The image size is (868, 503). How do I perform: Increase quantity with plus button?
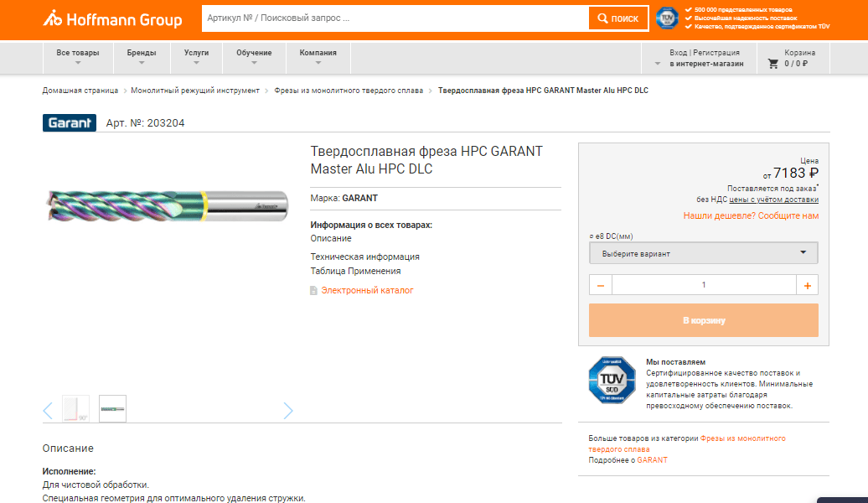(x=807, y=285)
